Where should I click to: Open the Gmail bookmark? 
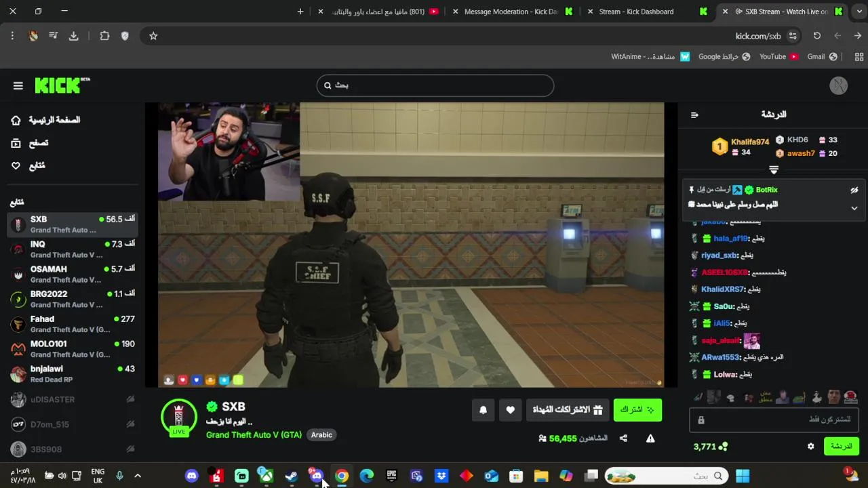822,57
